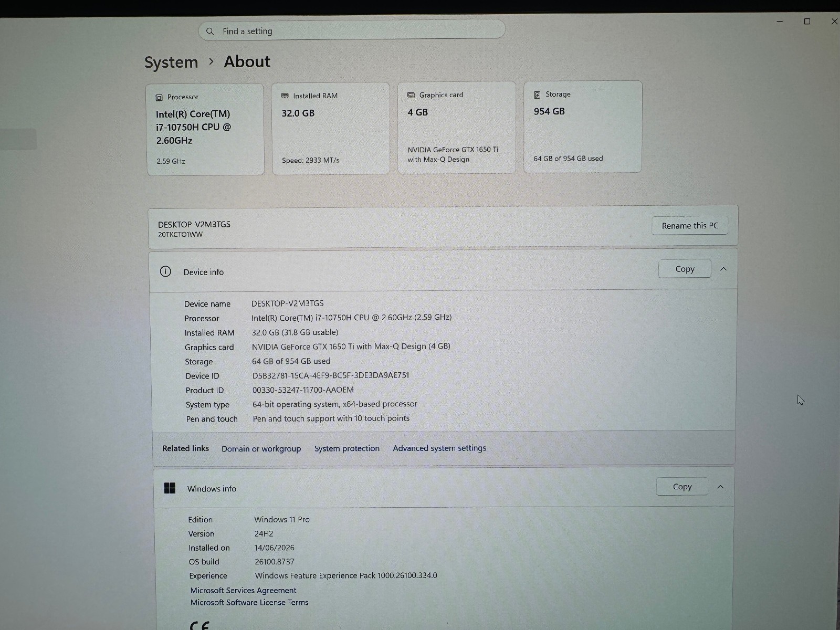Click the Graphics card icon

pyautogui.click(x=411, y=95)
